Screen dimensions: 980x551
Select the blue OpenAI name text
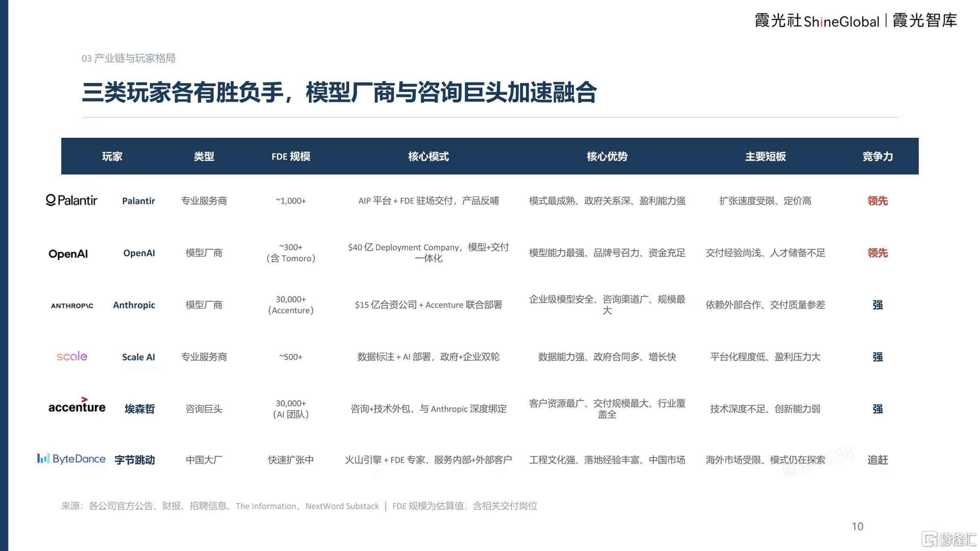tap(139, 253)
